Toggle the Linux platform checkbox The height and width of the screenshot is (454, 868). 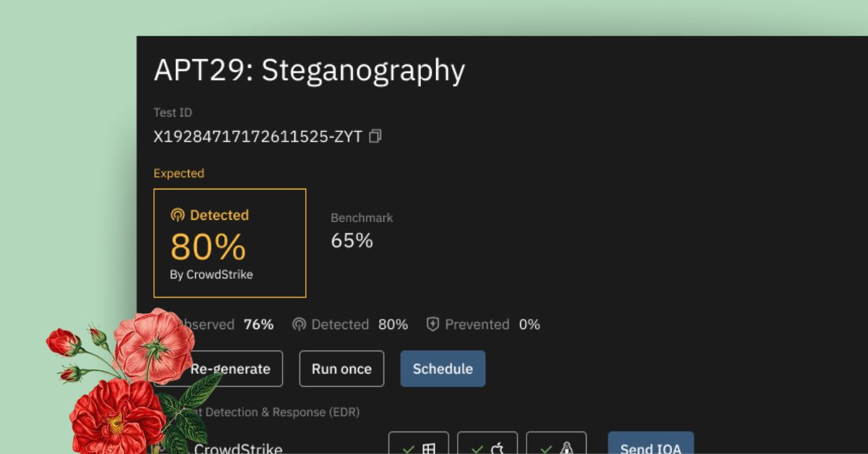pyautogui.click(x=556, y=443)
